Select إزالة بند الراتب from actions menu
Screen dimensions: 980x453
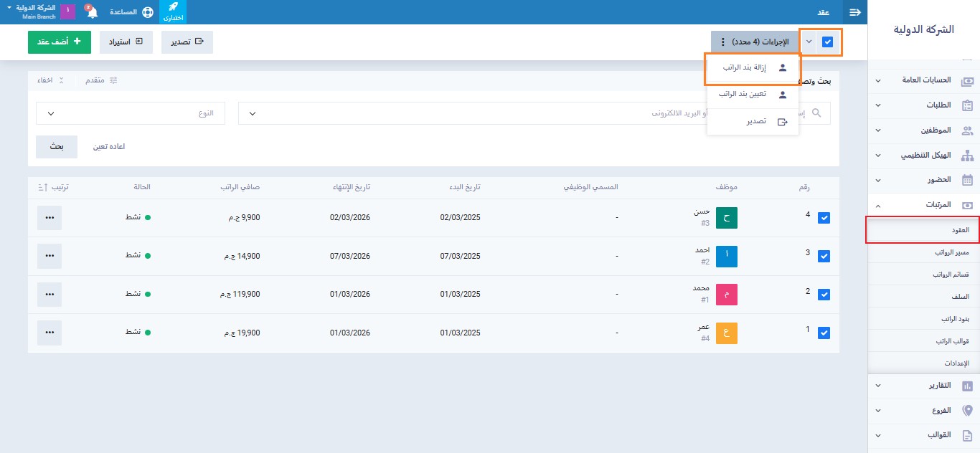(x=753, y=68)
